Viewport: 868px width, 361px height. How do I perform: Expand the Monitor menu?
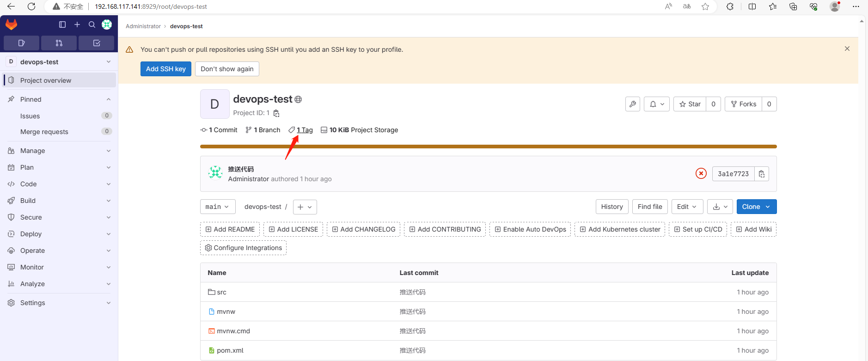click(59, 267)
